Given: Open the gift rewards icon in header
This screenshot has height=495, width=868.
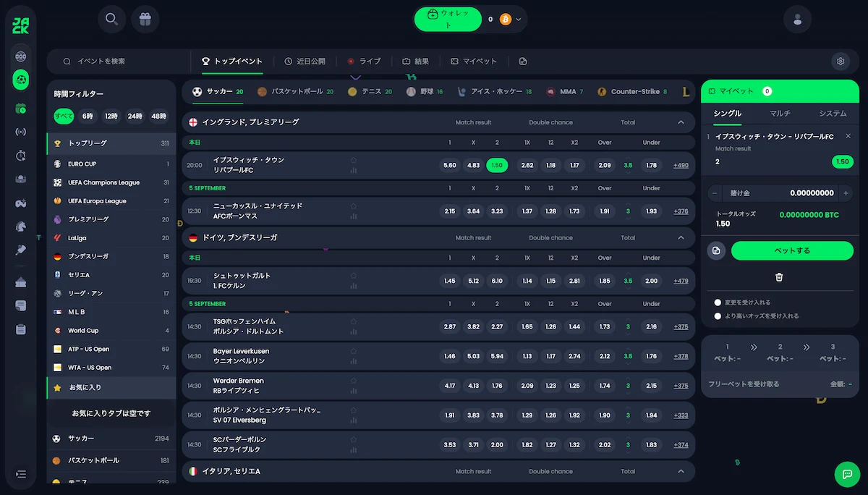Looking at the screenshot, I should pyautogui.click(x=145, y=19).
